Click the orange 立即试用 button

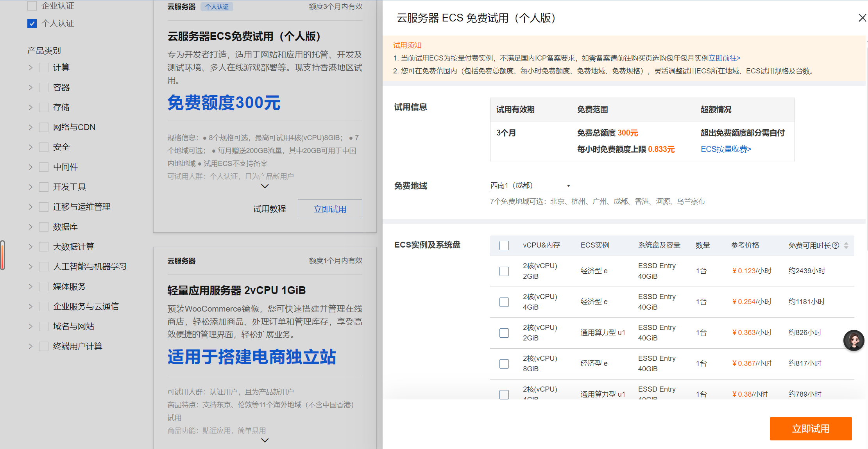(x=811, y=429)
